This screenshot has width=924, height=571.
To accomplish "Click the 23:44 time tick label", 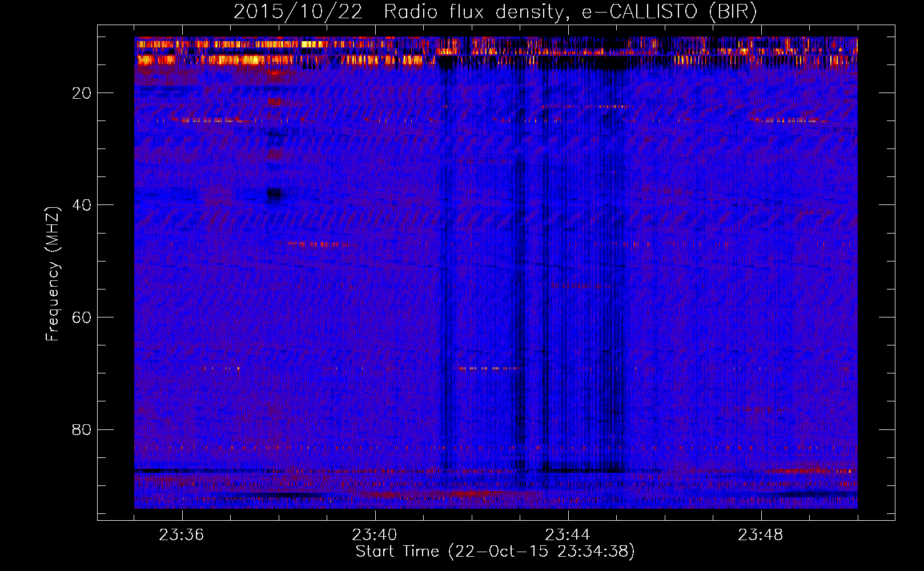I will point(568,535).
